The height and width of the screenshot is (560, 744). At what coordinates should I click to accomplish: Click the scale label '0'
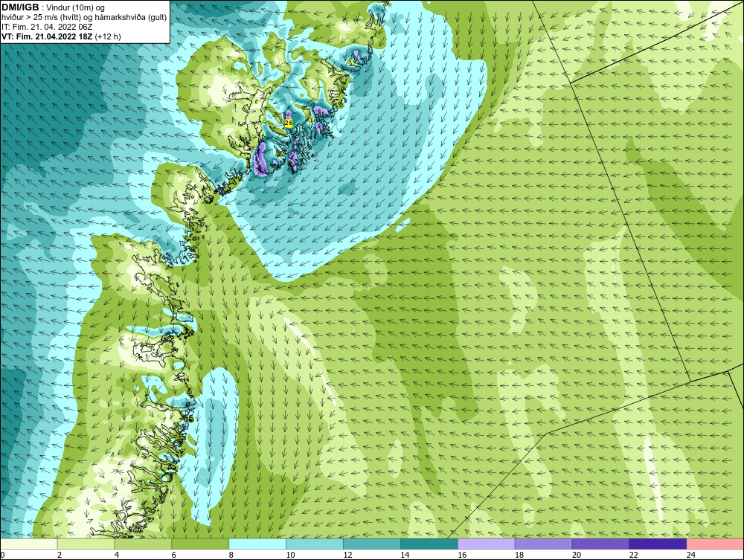point(2,555)
